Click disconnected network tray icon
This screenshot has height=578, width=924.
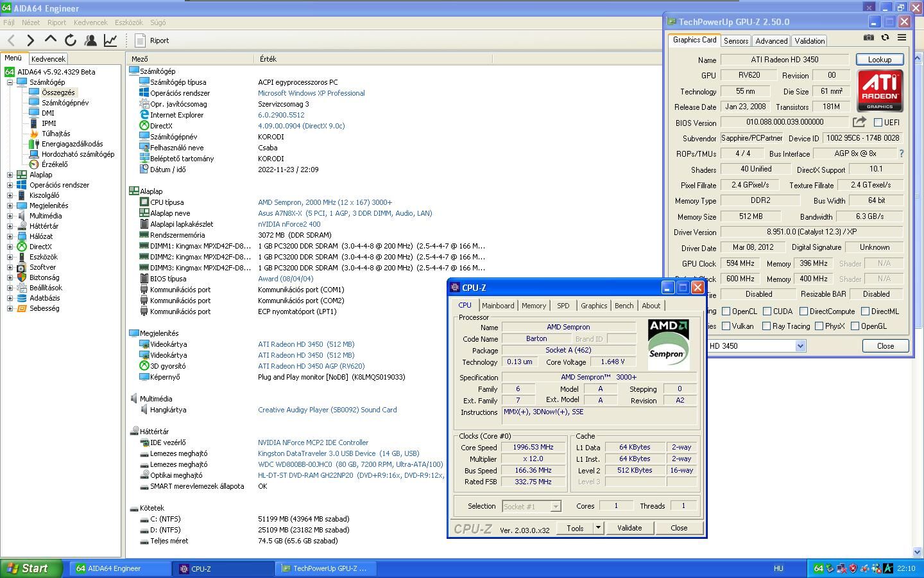841,568
